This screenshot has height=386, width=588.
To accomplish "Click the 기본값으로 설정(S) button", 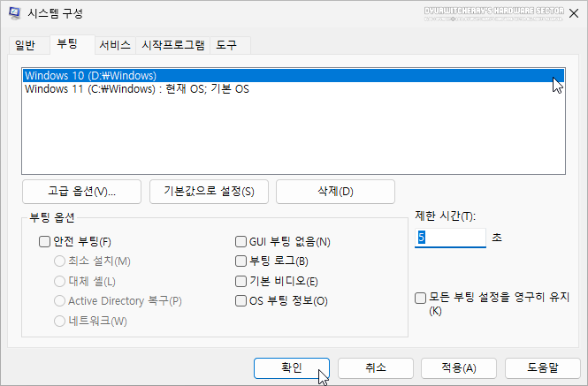I will (209, 192).
